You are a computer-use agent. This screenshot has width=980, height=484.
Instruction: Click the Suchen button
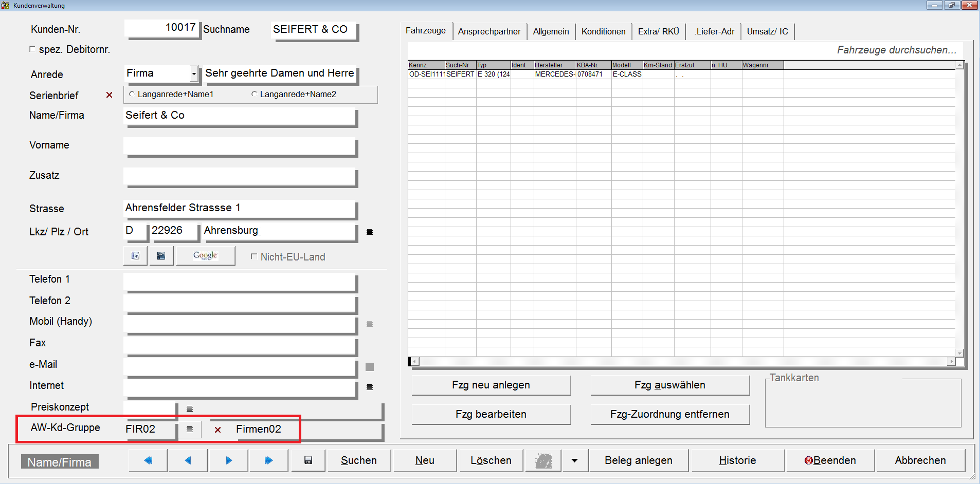(359, 460)
